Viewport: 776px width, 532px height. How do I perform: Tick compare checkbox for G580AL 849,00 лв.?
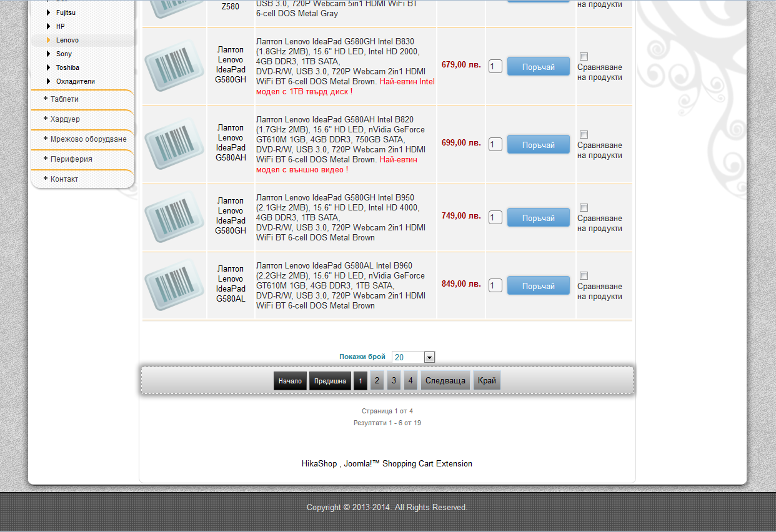coord(584,275)
